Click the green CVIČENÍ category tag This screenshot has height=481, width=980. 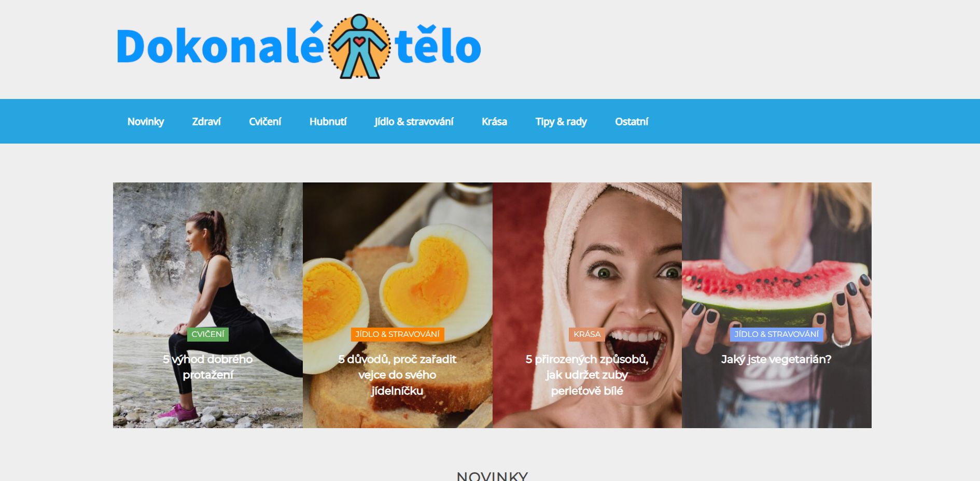(x=208, y=334)
